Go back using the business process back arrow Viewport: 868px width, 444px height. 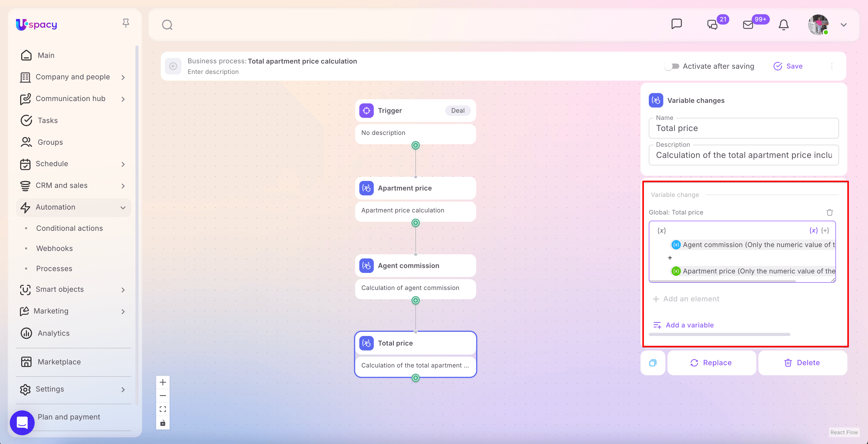pyautogui.click(x=173, y=66)
